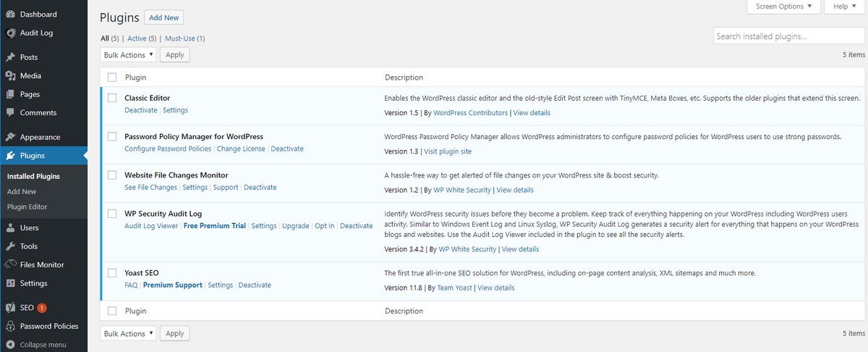Open Yoast Premium Support link
The height and width of the screenshot is (352, 868).
point(173,285)
